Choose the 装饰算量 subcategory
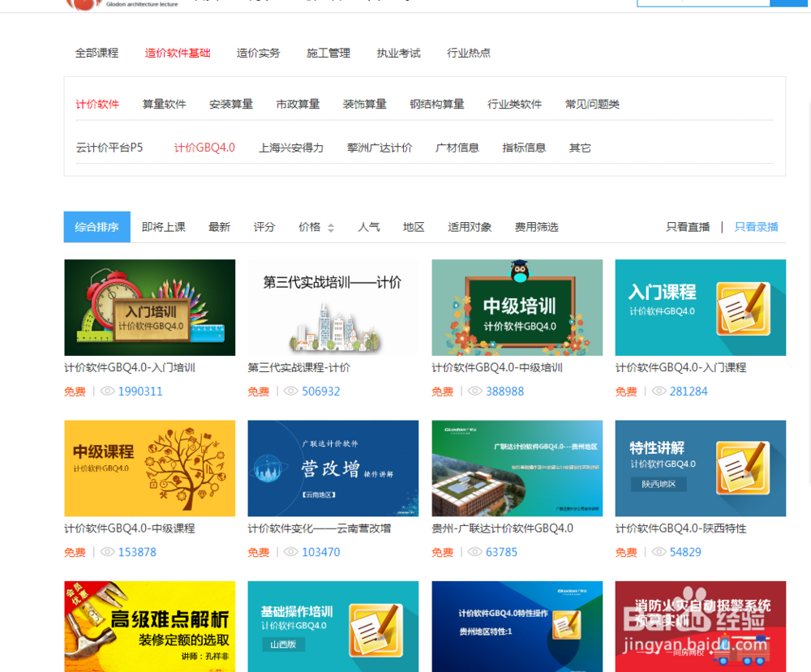Screen dimensions: 811x672 pyautogui.click(x=365, y=104)
